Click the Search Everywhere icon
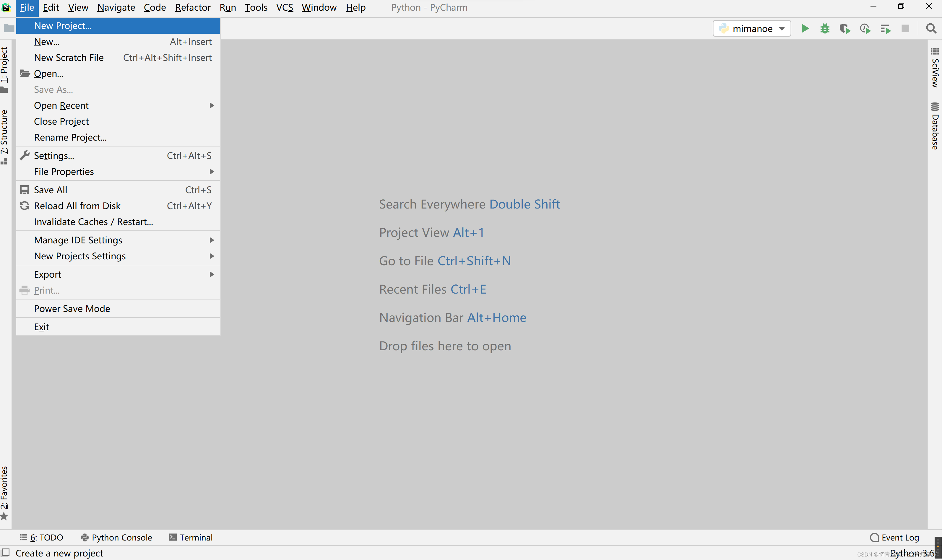 pyautogui.click(x=931, y=28)
